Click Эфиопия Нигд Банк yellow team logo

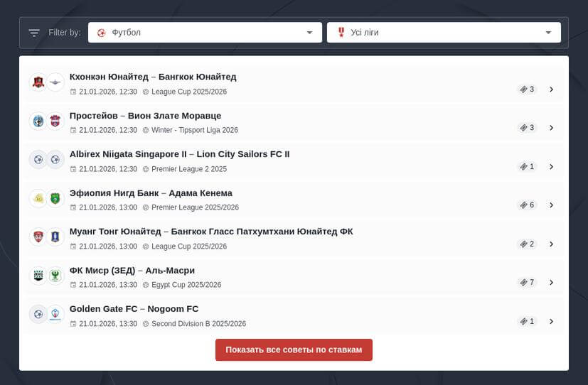pos(38,199)
